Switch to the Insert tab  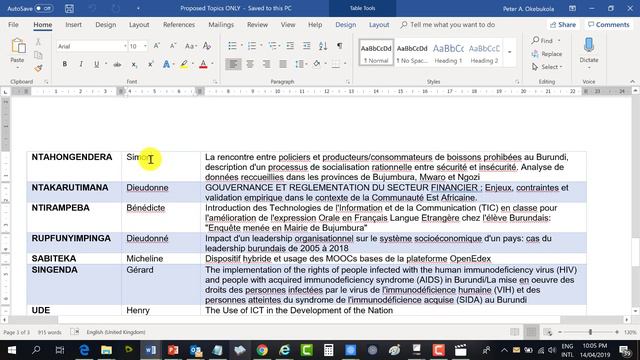coord(73,24)
